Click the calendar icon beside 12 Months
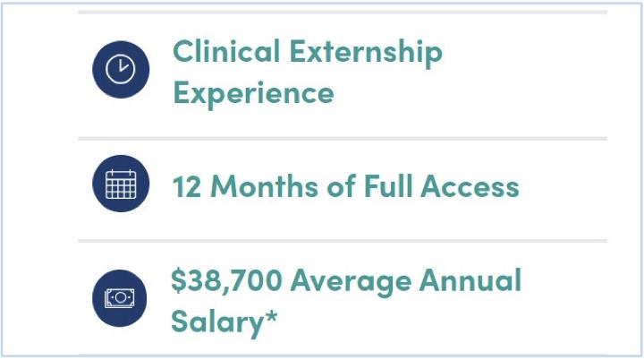Screen dimensions: 644x360 point(119,186)
